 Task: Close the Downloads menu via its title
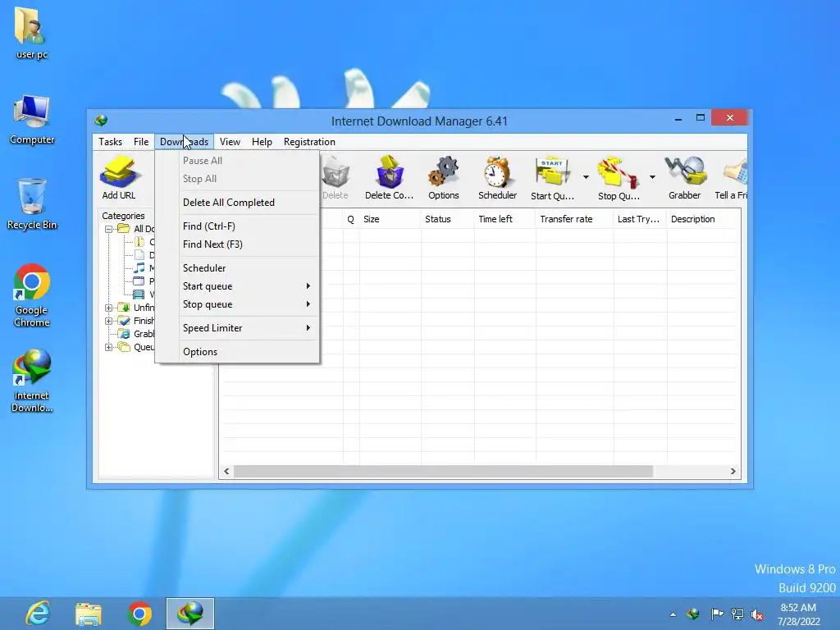(185, 142)
